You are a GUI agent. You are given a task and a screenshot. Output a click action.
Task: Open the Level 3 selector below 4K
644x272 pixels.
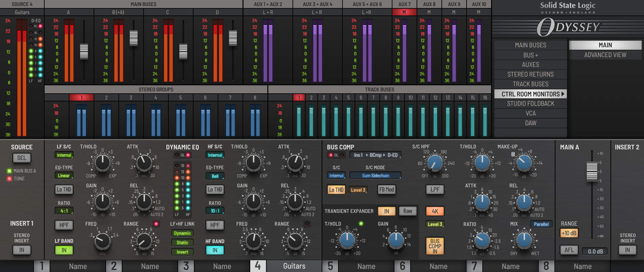435,224
